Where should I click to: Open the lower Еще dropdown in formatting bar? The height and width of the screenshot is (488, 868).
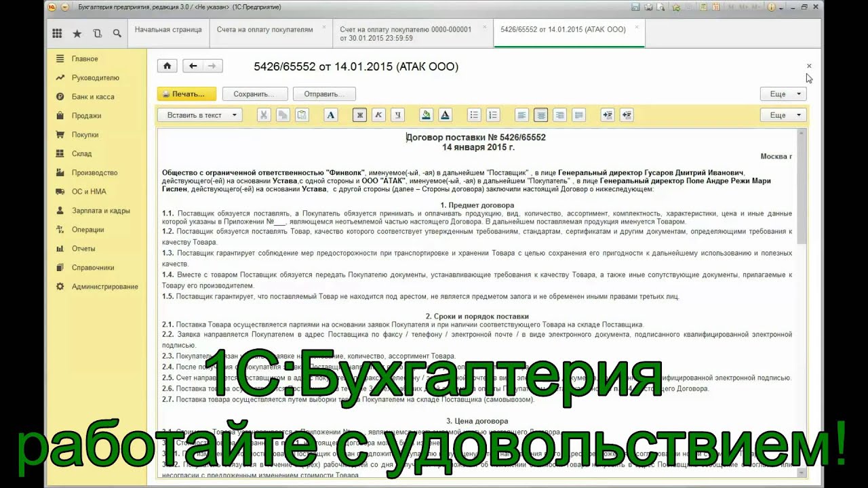coord(784,115)
